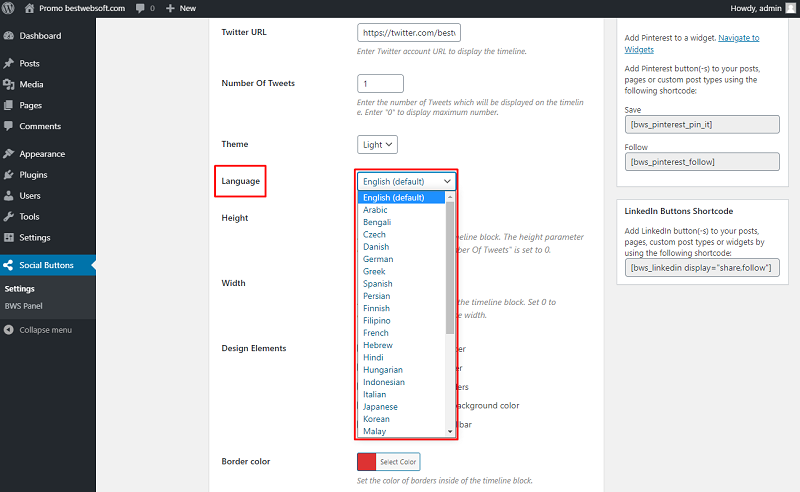Click the Users person icon
The height and width of the screenshot is (492, 800).
tap(9, 195)
